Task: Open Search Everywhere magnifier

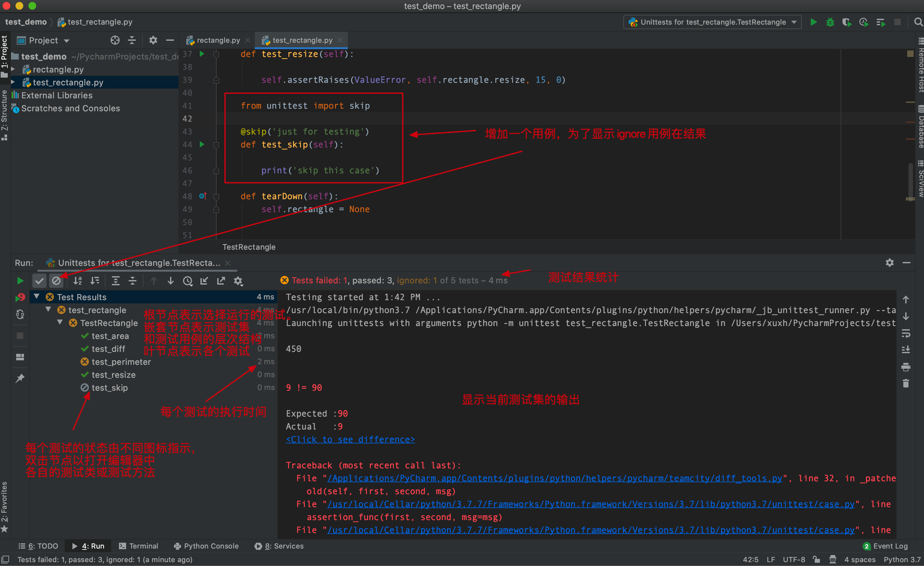Action: 918,22
